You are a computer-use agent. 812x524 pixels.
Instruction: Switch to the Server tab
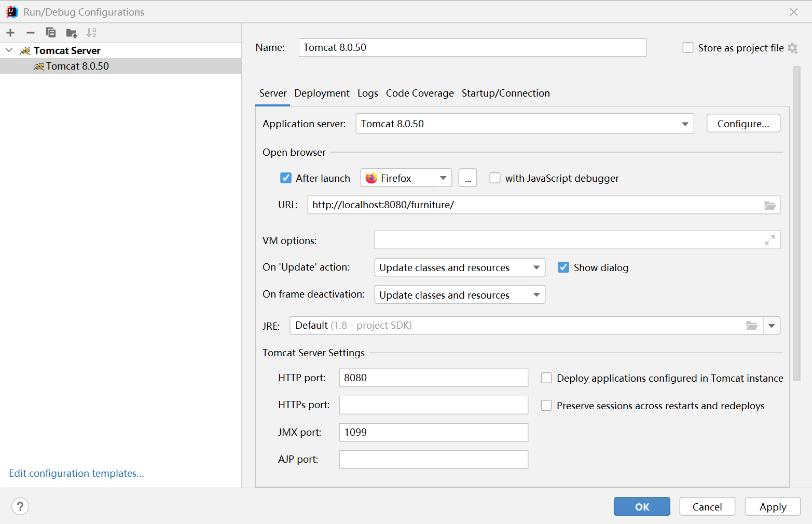pyautogui.click(x=273, y=93)
